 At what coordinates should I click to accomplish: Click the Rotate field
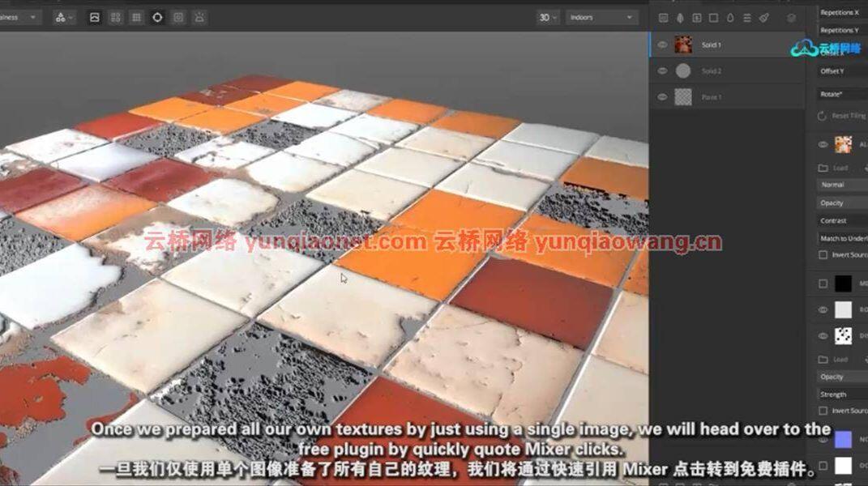pyautogui.click(x=842, y=94)
